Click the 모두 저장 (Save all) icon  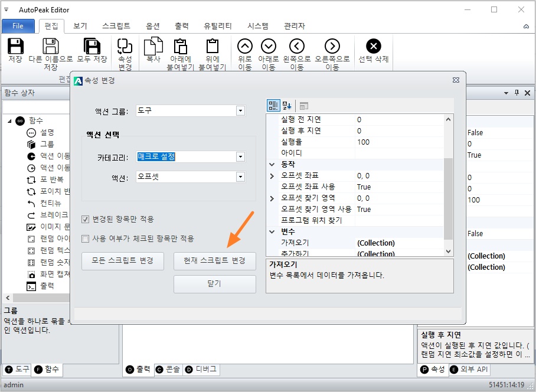click(x=92, y=46)
